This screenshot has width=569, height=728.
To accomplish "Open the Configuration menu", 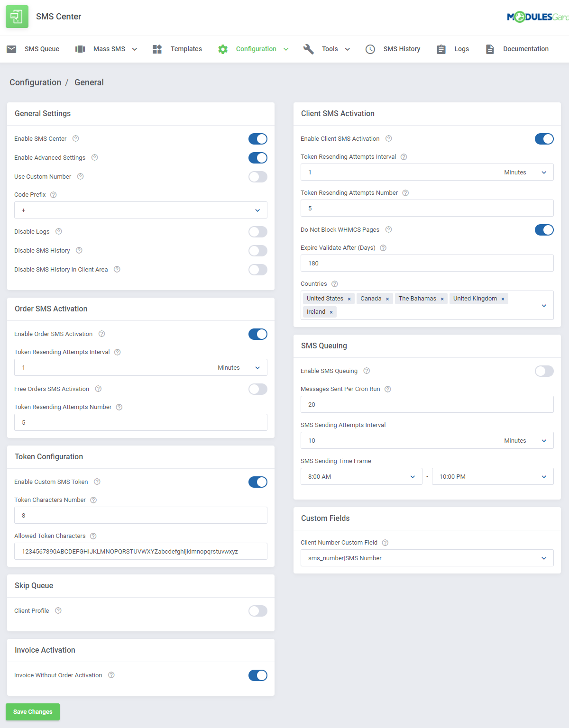I will click(256, 49).
